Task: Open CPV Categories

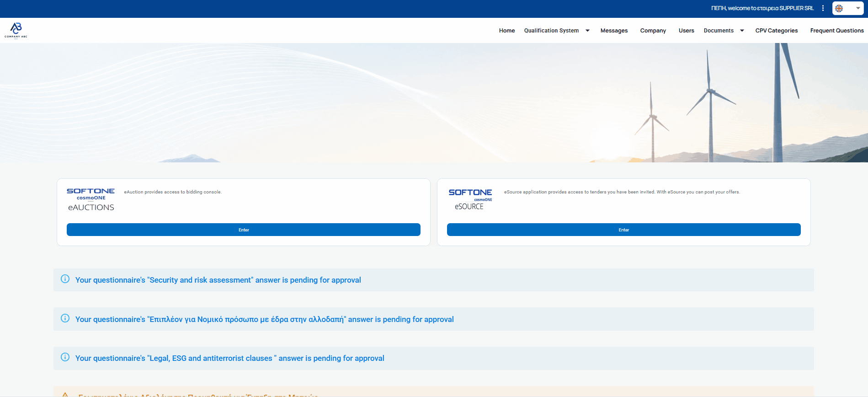Action: point(776,31)
